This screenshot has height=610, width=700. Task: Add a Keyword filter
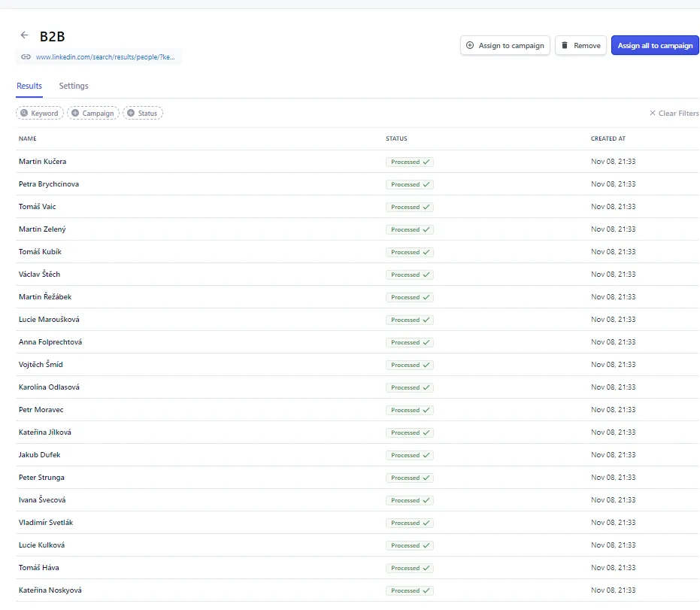(40, 113)
